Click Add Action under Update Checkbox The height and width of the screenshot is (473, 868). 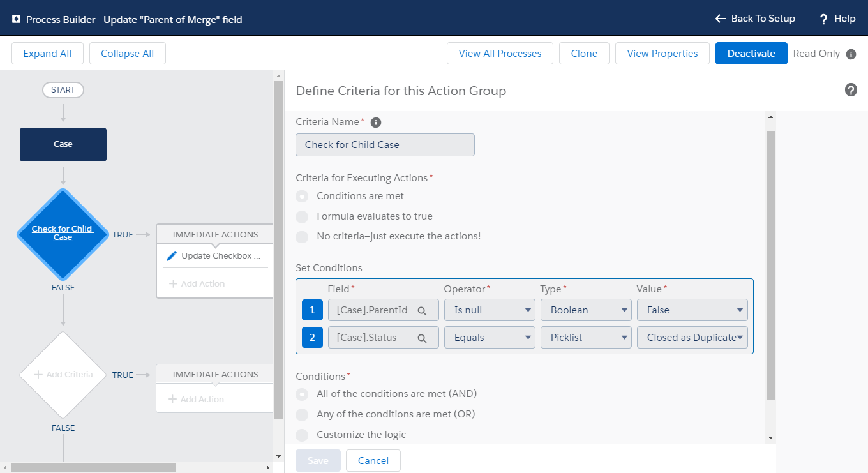197,284
